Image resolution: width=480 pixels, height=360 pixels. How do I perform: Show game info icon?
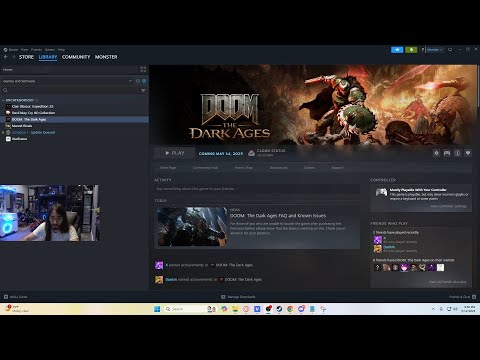click(457, 153)
